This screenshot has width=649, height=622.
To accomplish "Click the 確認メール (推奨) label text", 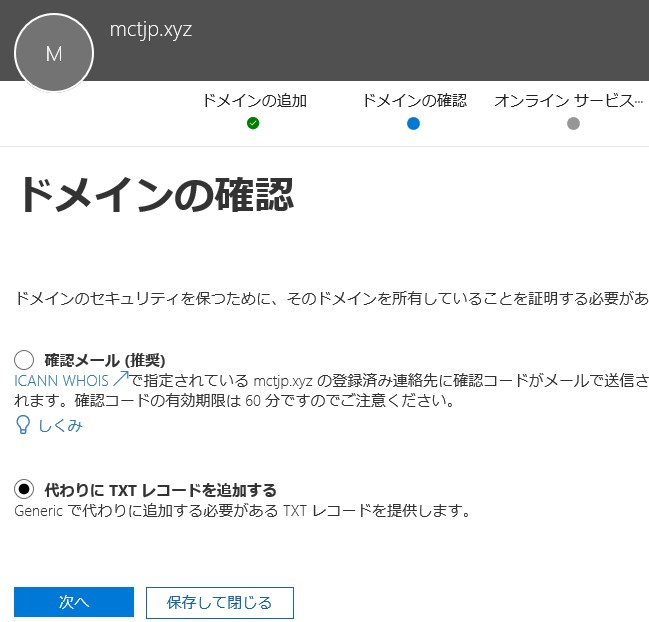I will click(105, 360).
